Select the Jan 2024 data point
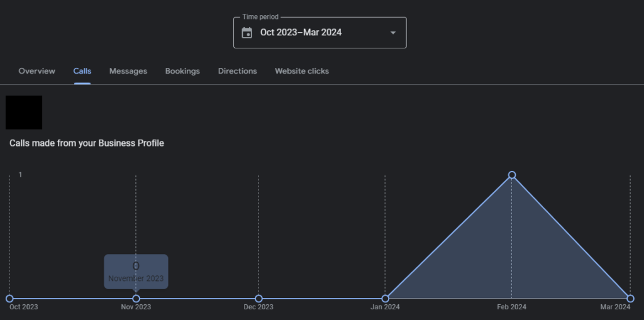644x320 pixels. point(385,299)
